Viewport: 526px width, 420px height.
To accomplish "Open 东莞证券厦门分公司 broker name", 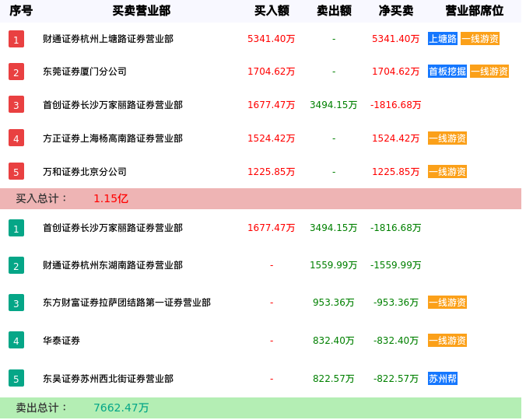I will [x=85, y=72].
